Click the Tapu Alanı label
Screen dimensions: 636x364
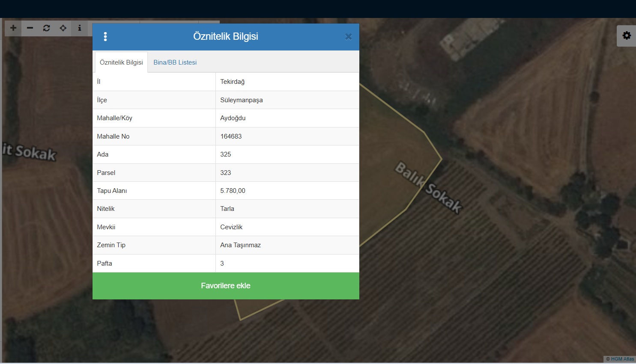(112, 191)
